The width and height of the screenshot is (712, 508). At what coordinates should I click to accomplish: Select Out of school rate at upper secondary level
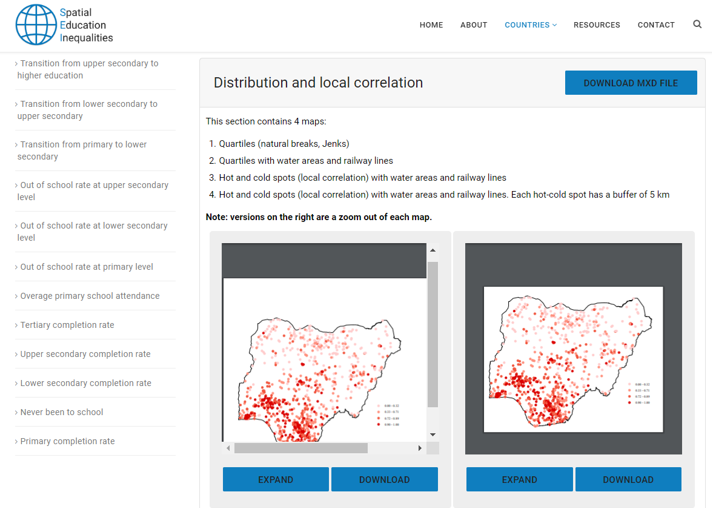[x=93, y=191]
